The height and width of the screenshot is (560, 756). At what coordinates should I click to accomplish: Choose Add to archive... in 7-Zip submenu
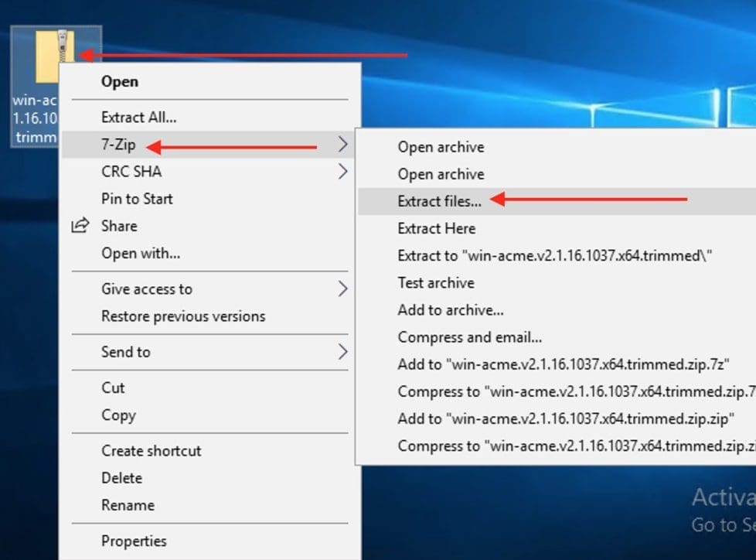click(451, 310)
